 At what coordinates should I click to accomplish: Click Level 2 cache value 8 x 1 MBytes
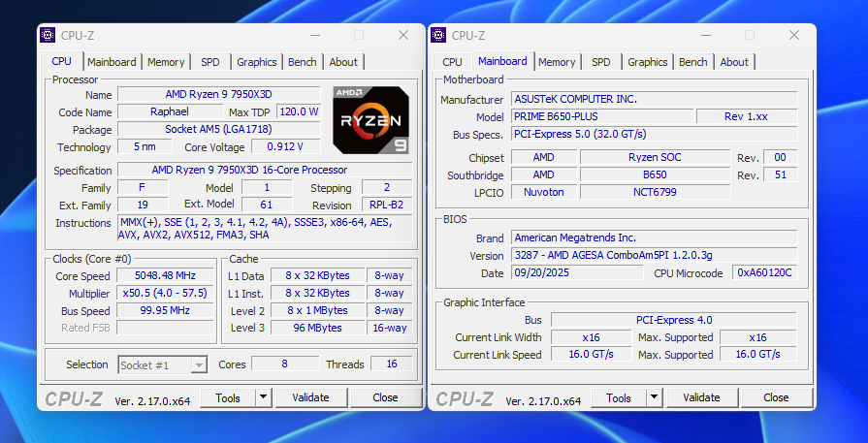tap(318, 310)
